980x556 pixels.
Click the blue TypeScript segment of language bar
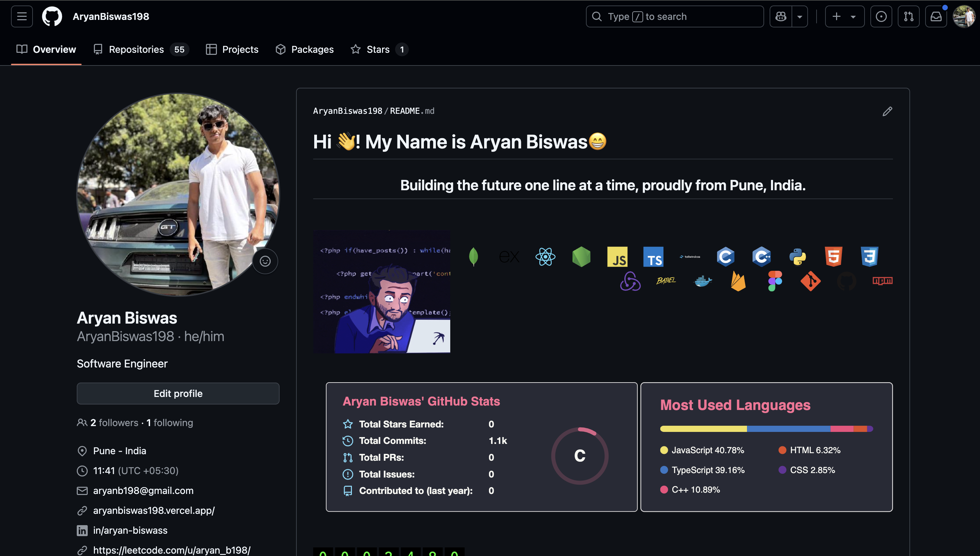pos(788,429)
